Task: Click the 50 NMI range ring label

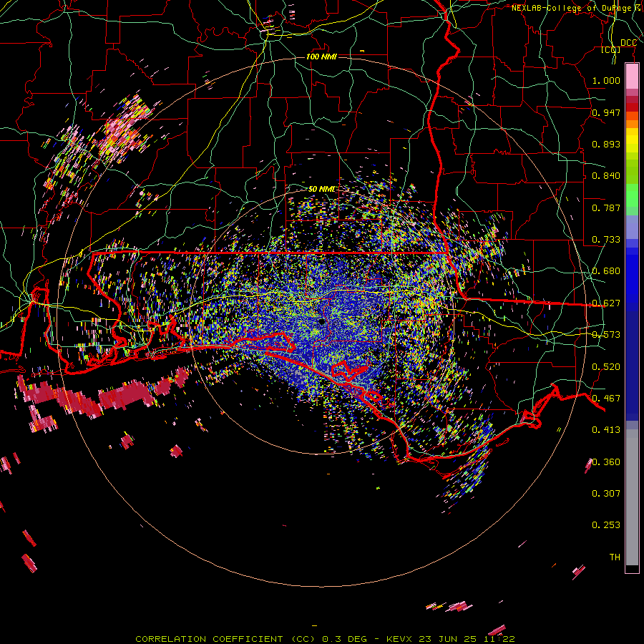Action: coord(321,189)
